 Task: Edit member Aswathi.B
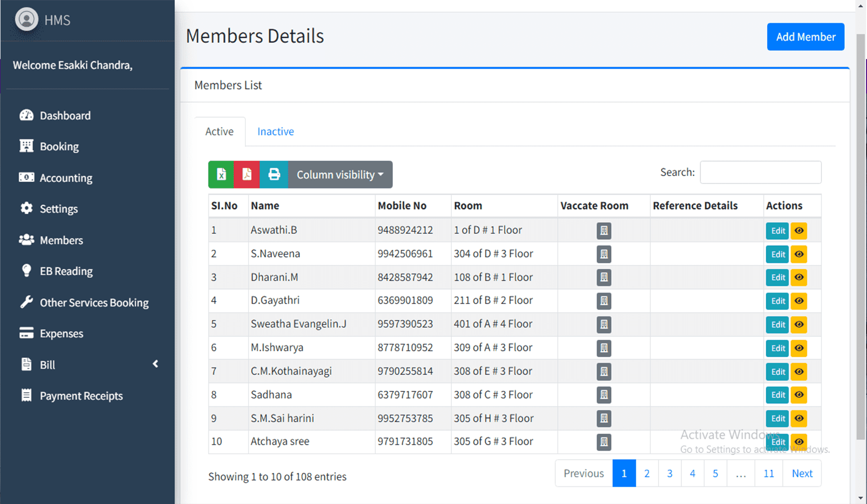[777, 230]
